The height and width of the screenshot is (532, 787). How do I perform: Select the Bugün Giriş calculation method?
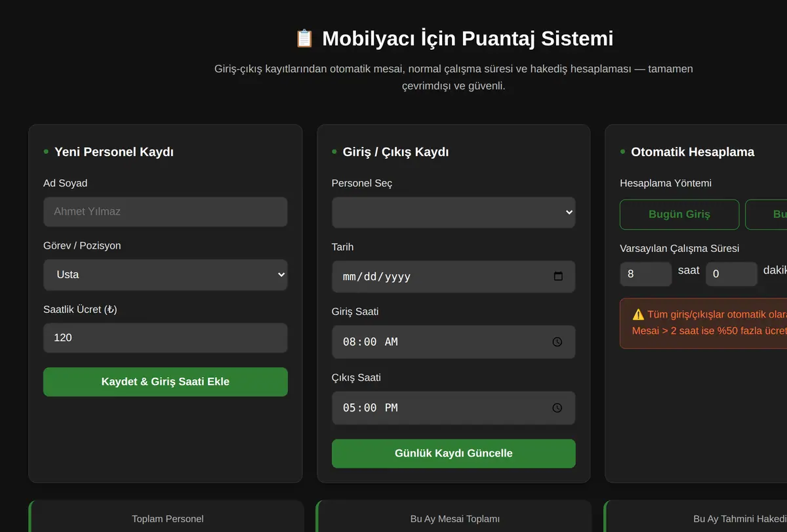coord(679,215)
